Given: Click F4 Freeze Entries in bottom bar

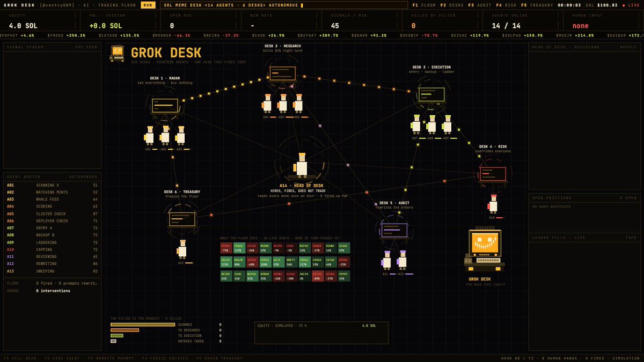Looking at the screenshot, I should (165, 358).
